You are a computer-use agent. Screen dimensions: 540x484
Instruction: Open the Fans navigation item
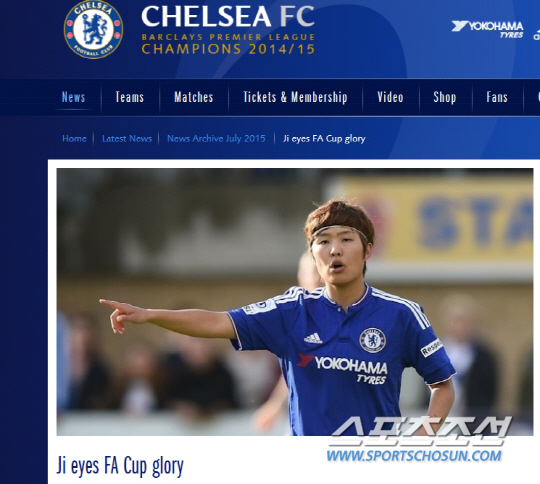(497, 97)
